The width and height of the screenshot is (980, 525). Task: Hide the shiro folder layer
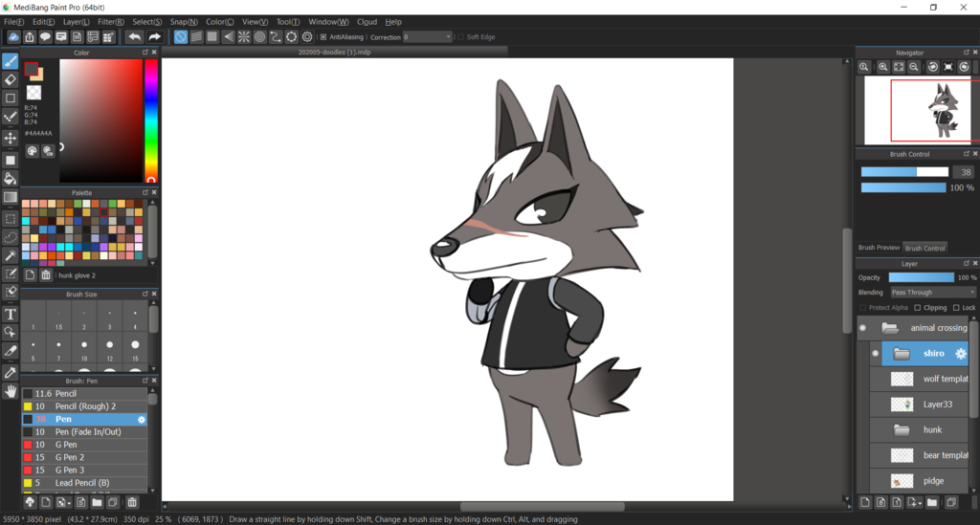[x=875, y=354]
